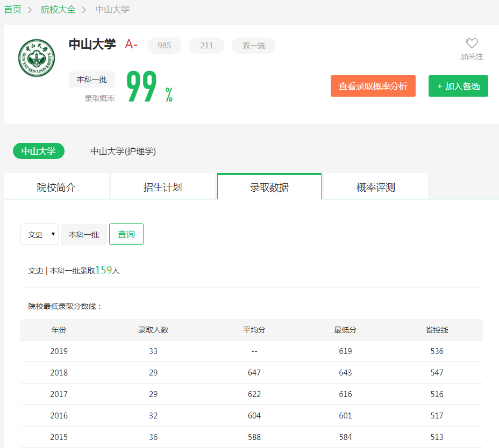Image resolution: width=499 pixels, height=448 pixels.
Task: Click the 985 tag
Action: [164, 46]
